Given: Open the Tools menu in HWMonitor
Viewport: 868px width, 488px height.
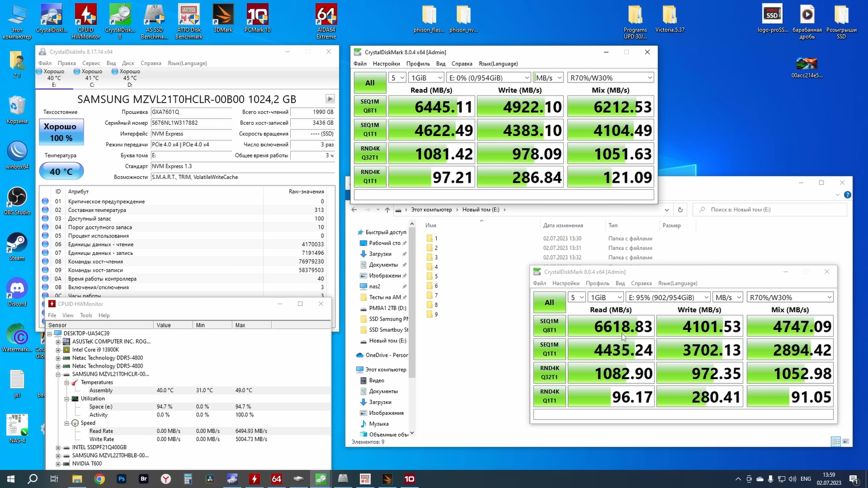Looking at the screenshot, I should coord(86,315).
